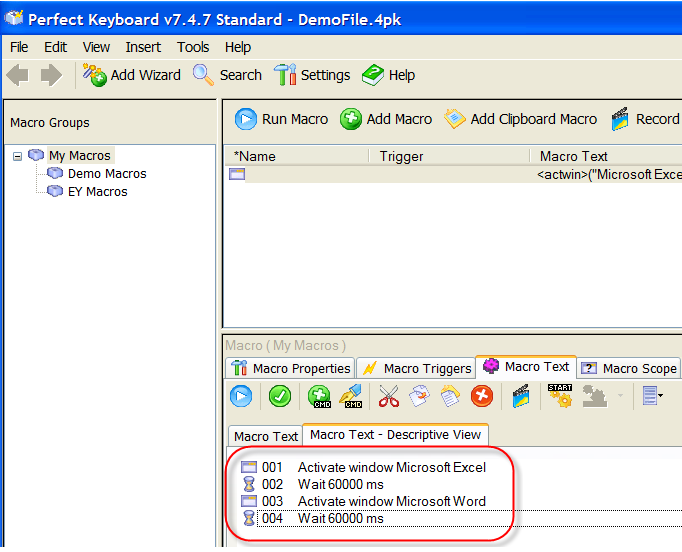The width and height of the screenshot is (682, 552).
Task: Click the red X delete icon
Action: tap(482, 397)
